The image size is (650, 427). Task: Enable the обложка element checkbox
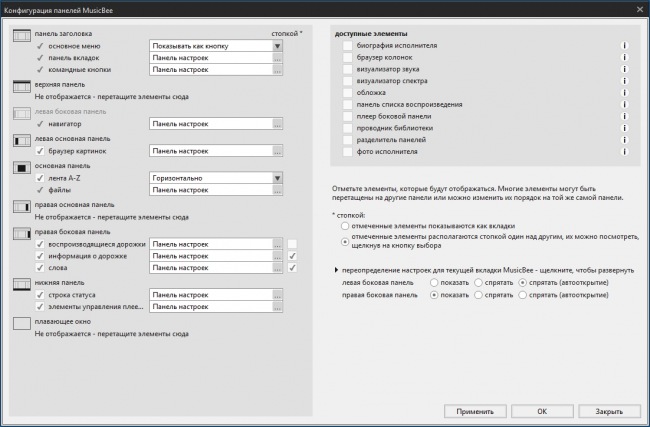(x=347, y=93)
